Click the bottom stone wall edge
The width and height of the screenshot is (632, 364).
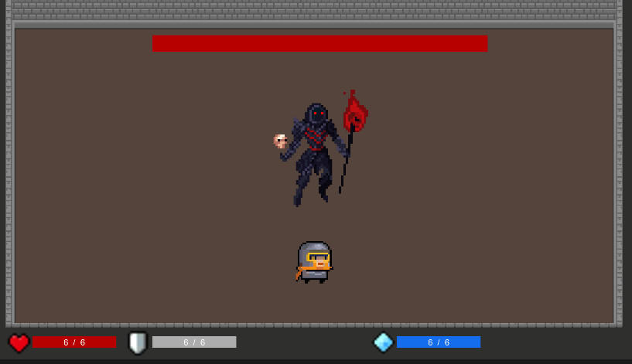[x=316, y=325]
